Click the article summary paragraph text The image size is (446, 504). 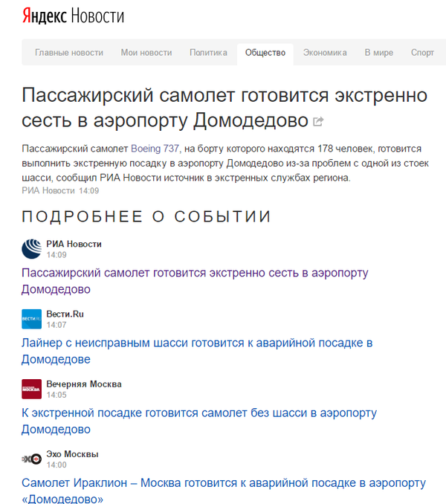pos(225,164)
